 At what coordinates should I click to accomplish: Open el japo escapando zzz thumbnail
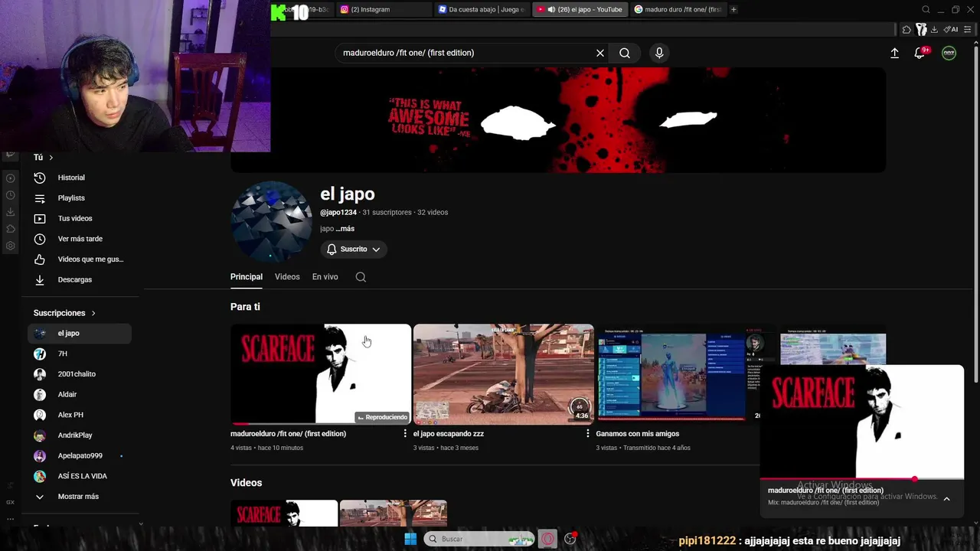point(504,374)
